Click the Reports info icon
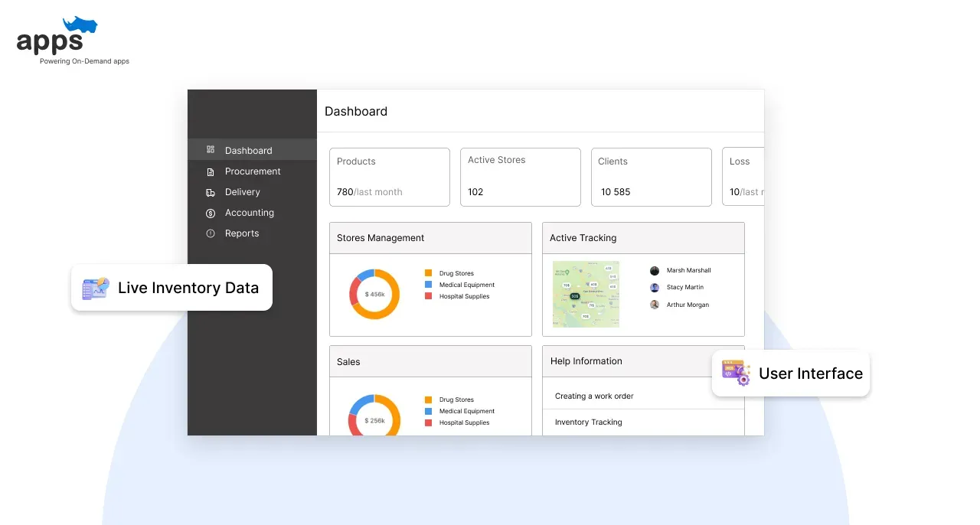 211,233
